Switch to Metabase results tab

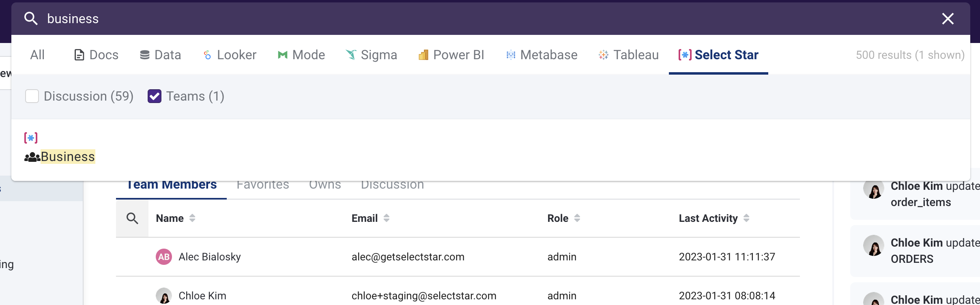click(542, 55)
